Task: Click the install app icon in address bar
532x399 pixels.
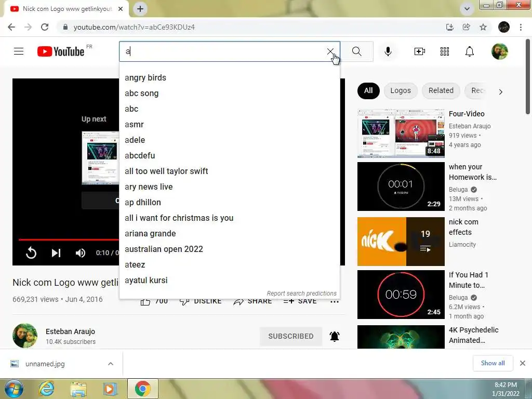Action: pos(449,27)
